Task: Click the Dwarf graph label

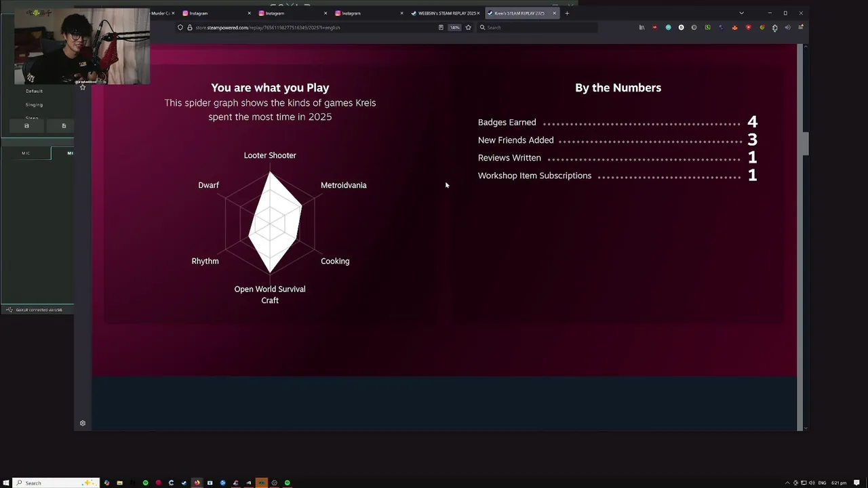Action: pos(208,185)
